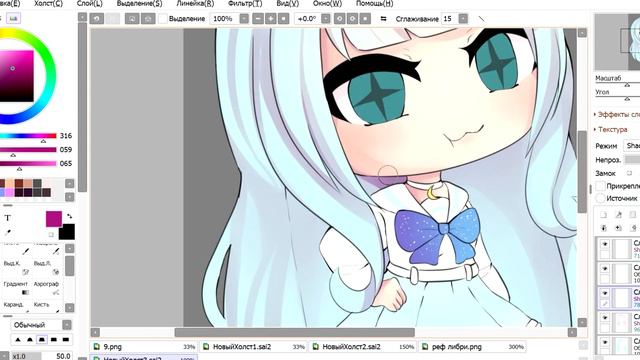Choose the flat-top brush tip shape
Image resolution: width=640 pixels, height=360 pixels.
42,340
